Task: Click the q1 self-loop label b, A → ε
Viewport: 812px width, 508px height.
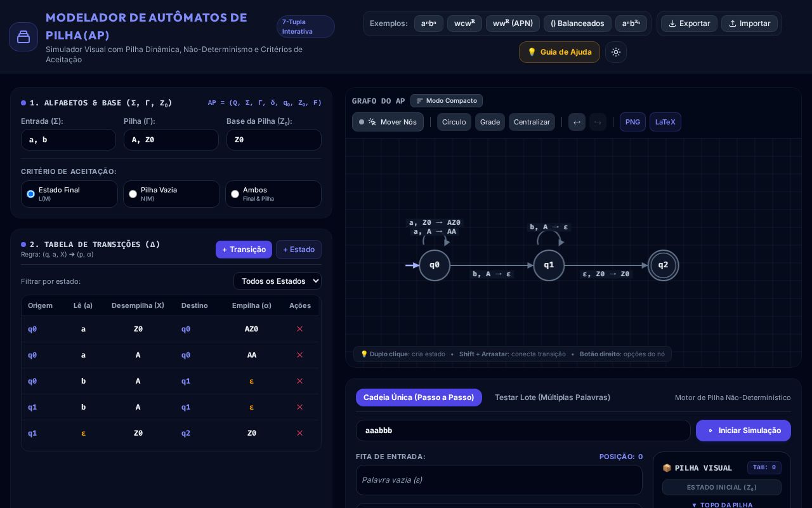Action: point(549,227)
